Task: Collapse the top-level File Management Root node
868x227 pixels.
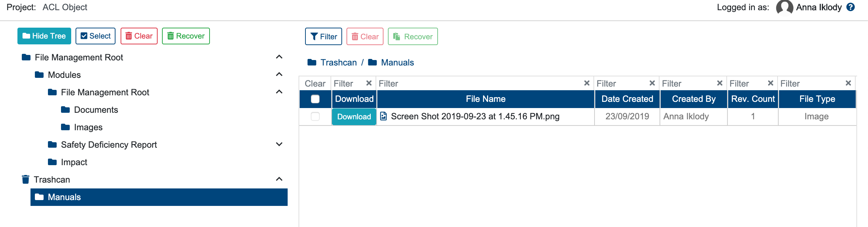Action: 279,57
